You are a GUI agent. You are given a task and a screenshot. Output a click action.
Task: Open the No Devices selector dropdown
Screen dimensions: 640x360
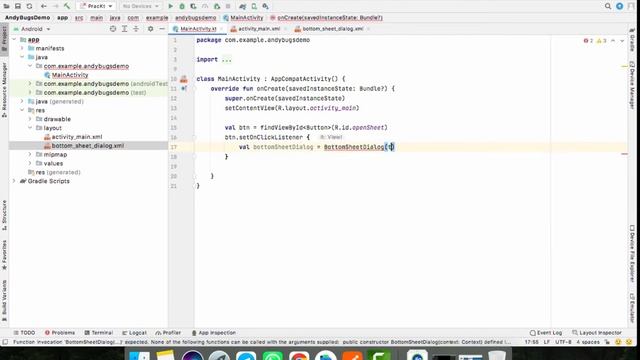tap(140, 6)
